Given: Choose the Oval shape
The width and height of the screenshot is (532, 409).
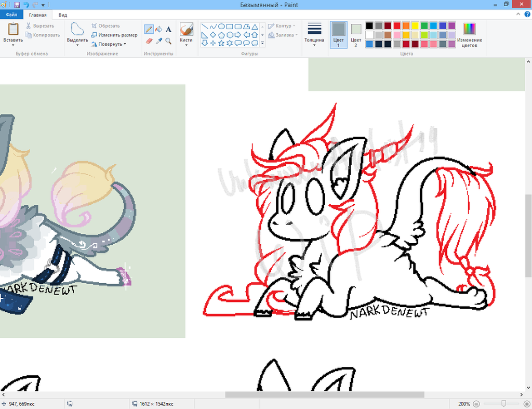Looking at the screenshot, I should click(221, 27).
